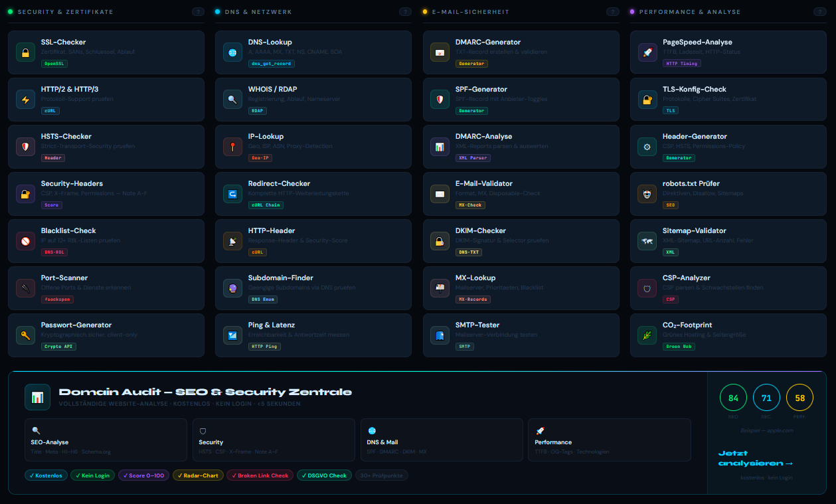Viewport: 836px width, 504px height.
Task: Click the PageSpeed-Analyse rocket icon
Action: [647, 52]
